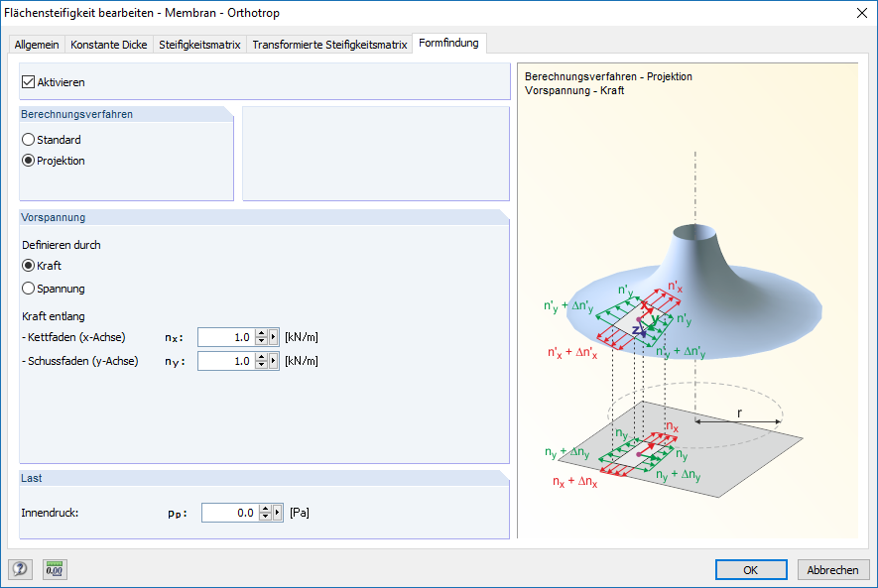Select the Projektion calculation method
Viewport: 878px width, 588px height.
[27, 160]
